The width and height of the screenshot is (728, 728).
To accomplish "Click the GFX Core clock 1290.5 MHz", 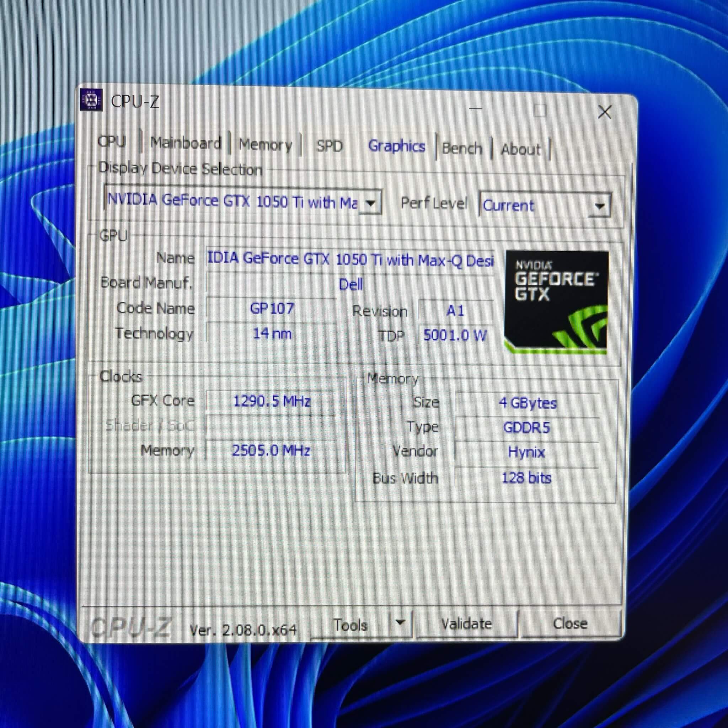I will [271, 401].
